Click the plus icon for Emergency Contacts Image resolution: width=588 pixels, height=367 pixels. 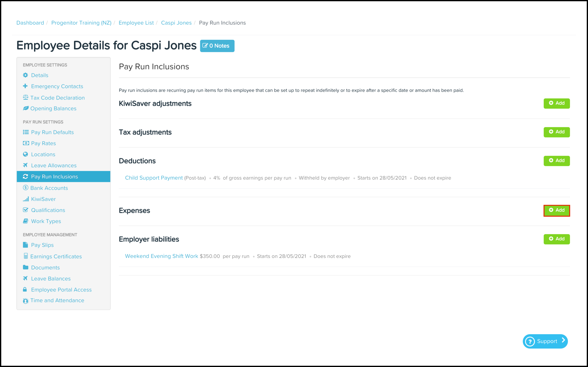[25, 86]
